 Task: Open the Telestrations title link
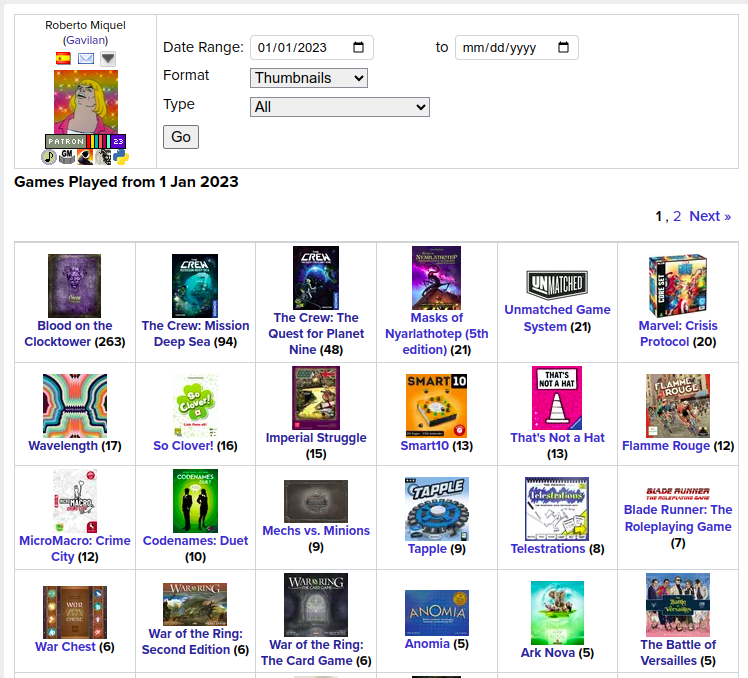coord(548,549)
